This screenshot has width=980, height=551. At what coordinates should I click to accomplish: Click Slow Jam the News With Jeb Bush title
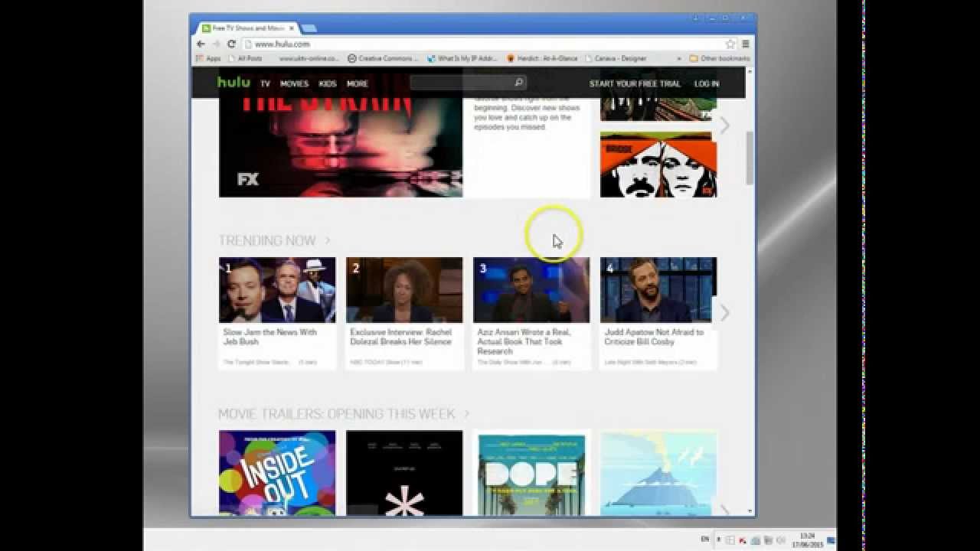(269, 337)
